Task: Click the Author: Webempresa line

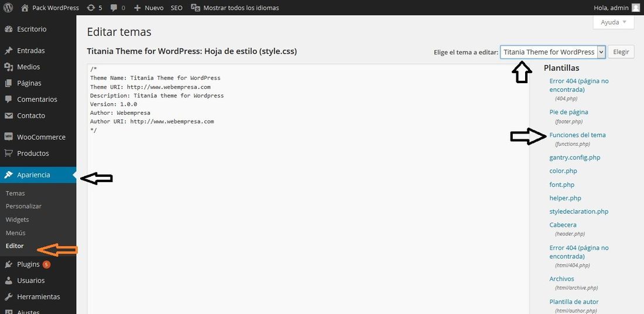Action: (120, 112)
